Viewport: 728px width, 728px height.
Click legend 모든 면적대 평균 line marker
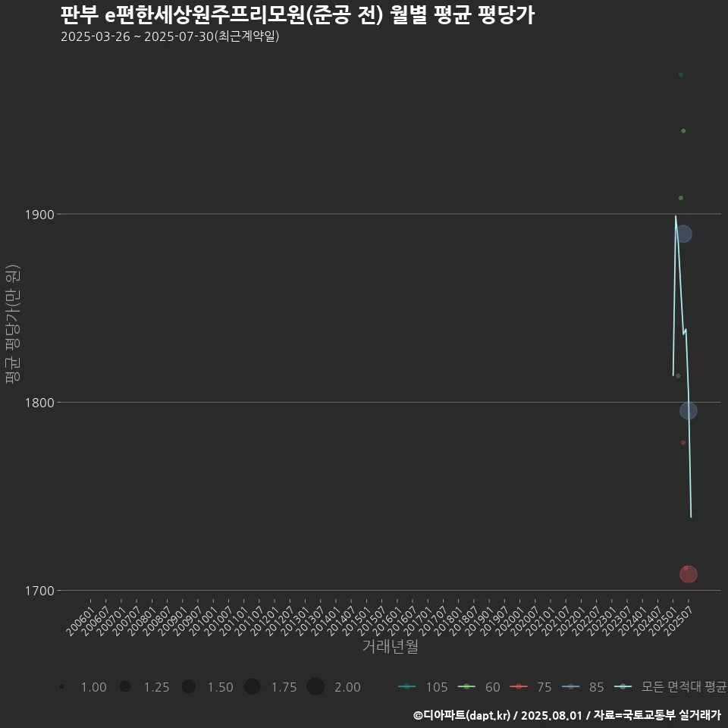[622, 687]
